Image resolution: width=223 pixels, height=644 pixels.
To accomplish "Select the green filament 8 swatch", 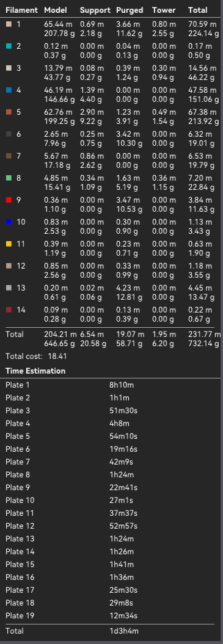I will [x=9, y=178].
